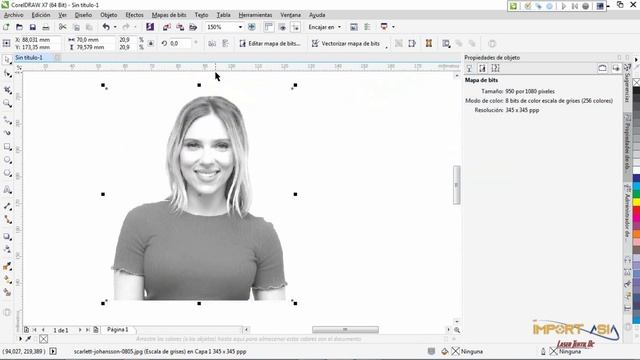Go to the previous page arrow
640x360 pixels.
point(43,330)
